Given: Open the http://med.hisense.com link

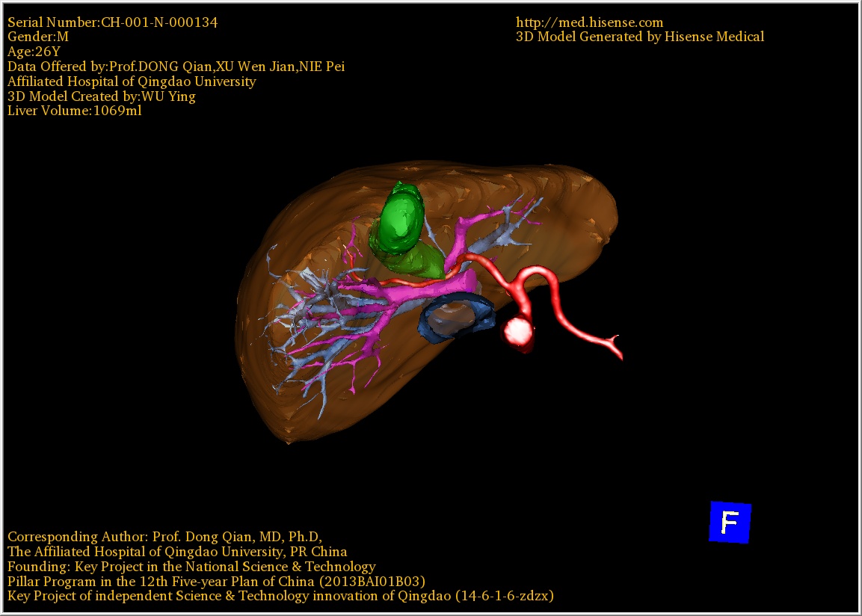Looking at the screenshot, I should [589, 22].
